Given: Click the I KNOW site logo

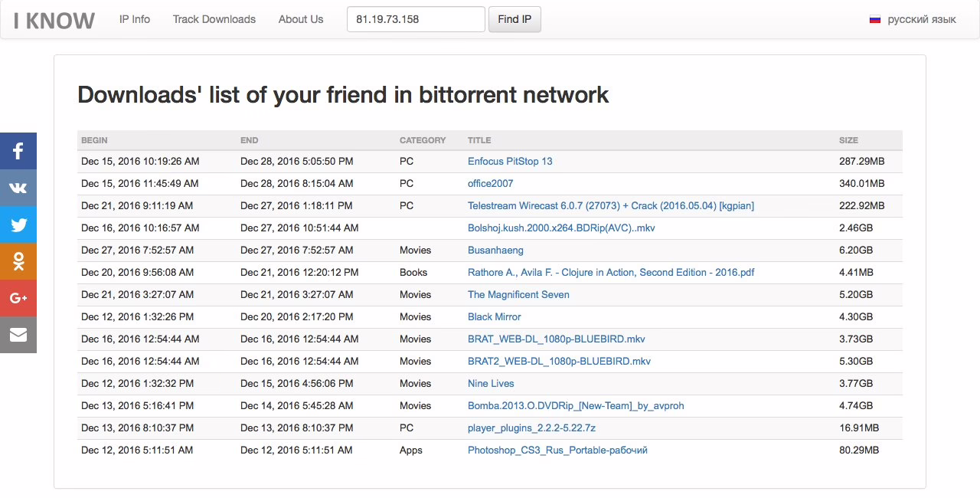Looking at the screenshot, I should click(x=54, y=20).
